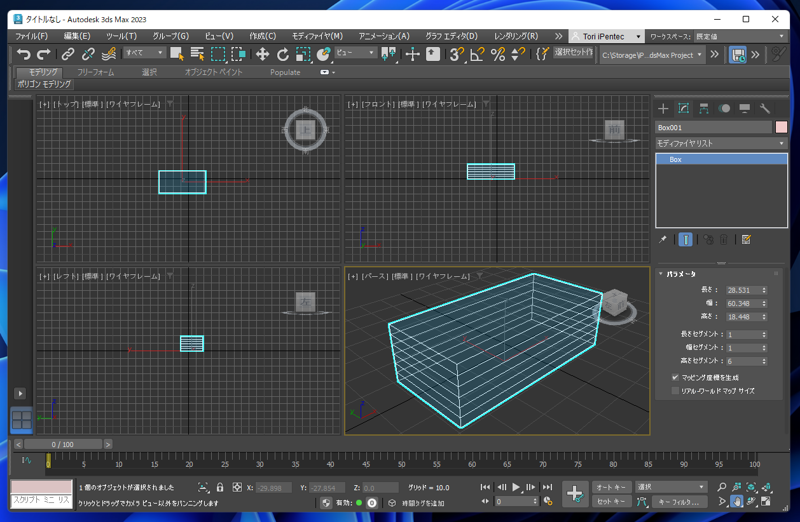Toggle Select and Manipulate crosshair icon
Viewport: 800px width, 522px height.
(412, 54)
